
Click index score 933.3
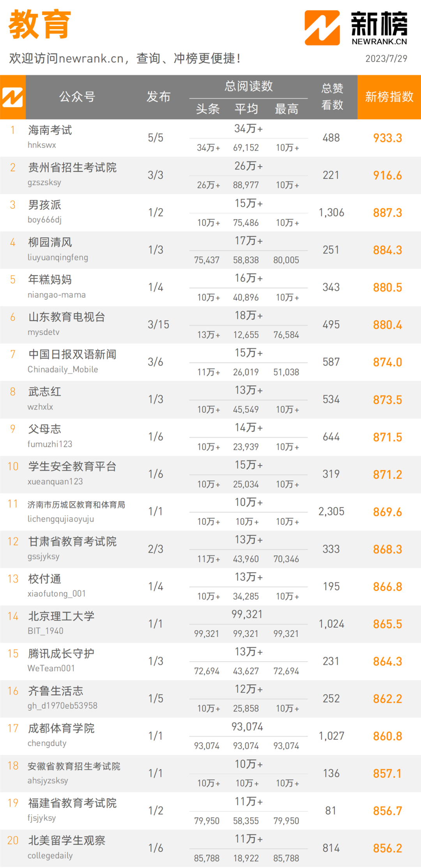pos(387,138)
